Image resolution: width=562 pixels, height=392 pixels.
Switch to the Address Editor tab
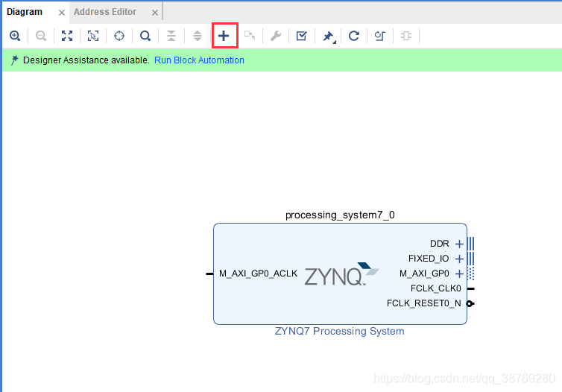(x=105, y=12)
